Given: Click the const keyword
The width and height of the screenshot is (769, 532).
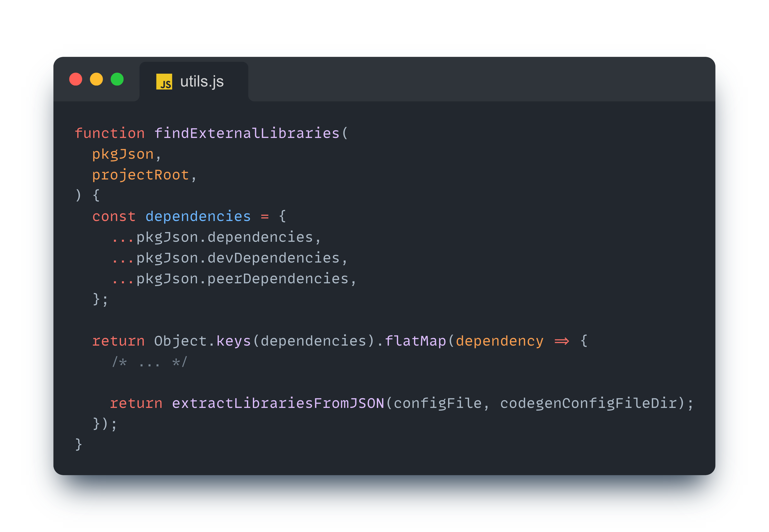Looking at the screenshot, I should coord(114,217).
